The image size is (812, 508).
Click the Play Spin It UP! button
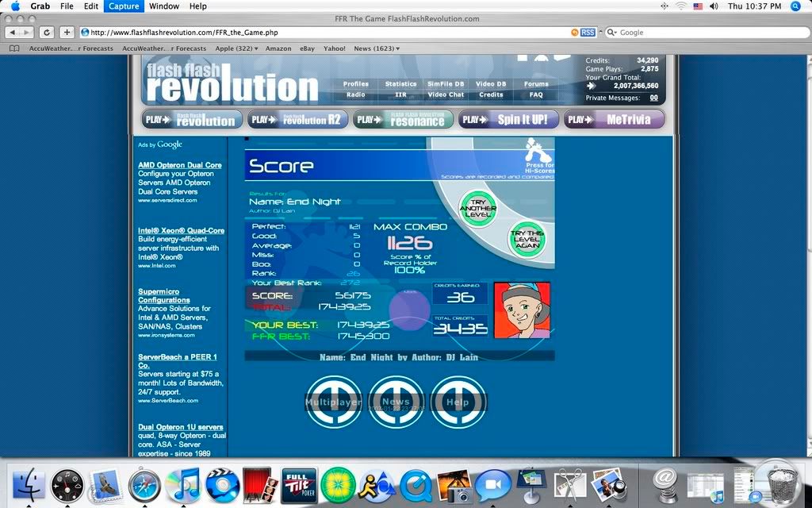508,120
